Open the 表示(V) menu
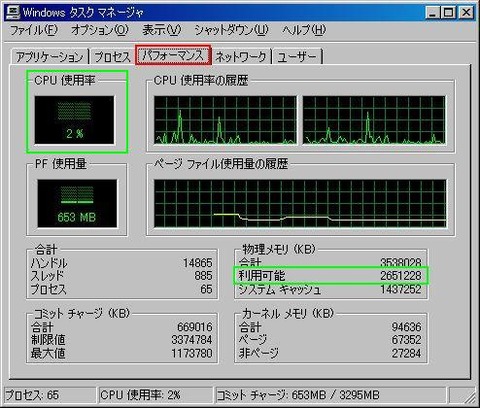This screenshot has height=408, width=480. (x=162, y=30)
